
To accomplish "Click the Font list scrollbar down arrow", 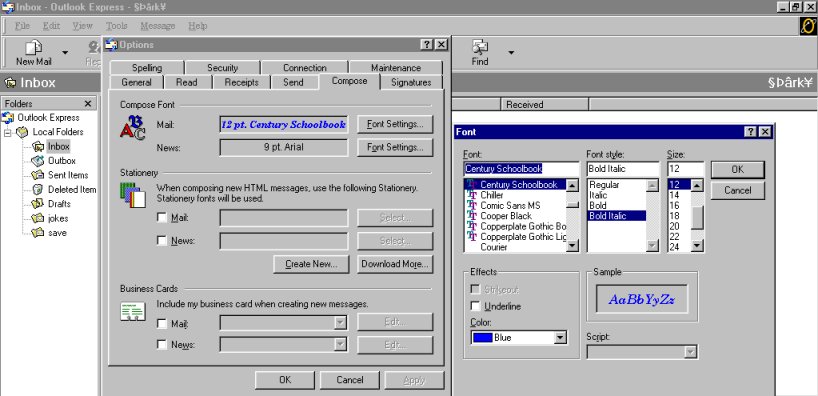I will click(572, 246).
